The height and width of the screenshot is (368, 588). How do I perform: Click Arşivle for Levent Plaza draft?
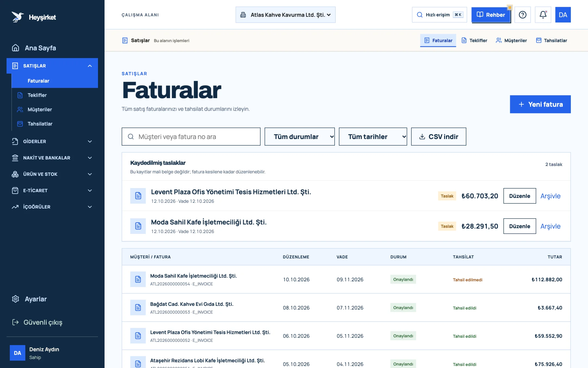click(x=550, y=196)
